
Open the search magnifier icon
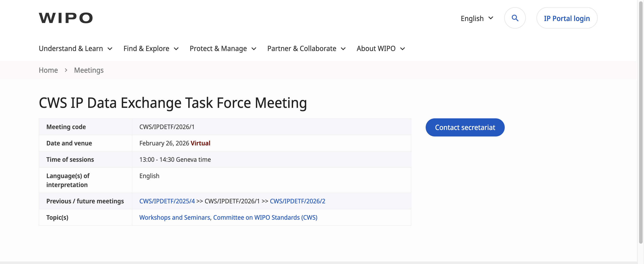click(x=515, y=18)
